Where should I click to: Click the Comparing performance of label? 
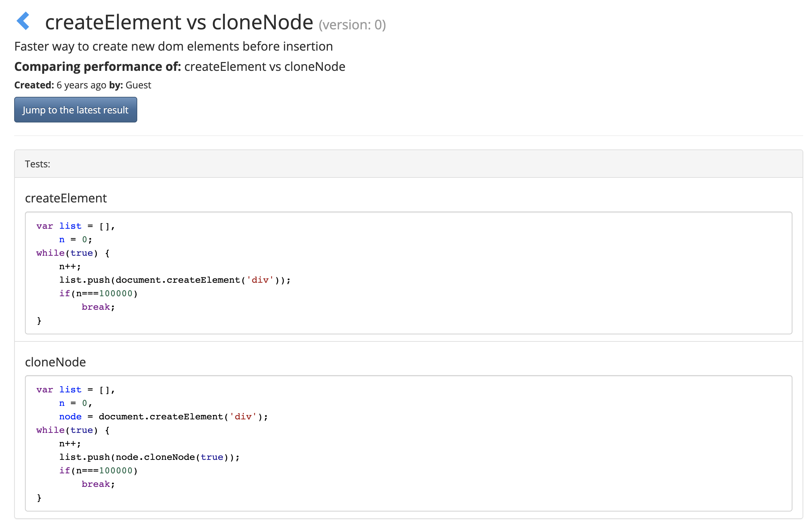pyautogui.click(x=97, y=66)
